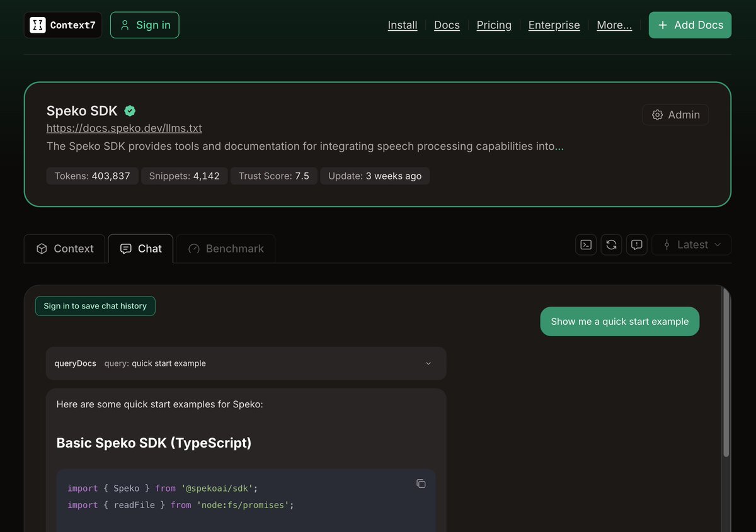Click the Context7 logo icon
The width and height of the screenshot is (756, 532).
[38, 25]
